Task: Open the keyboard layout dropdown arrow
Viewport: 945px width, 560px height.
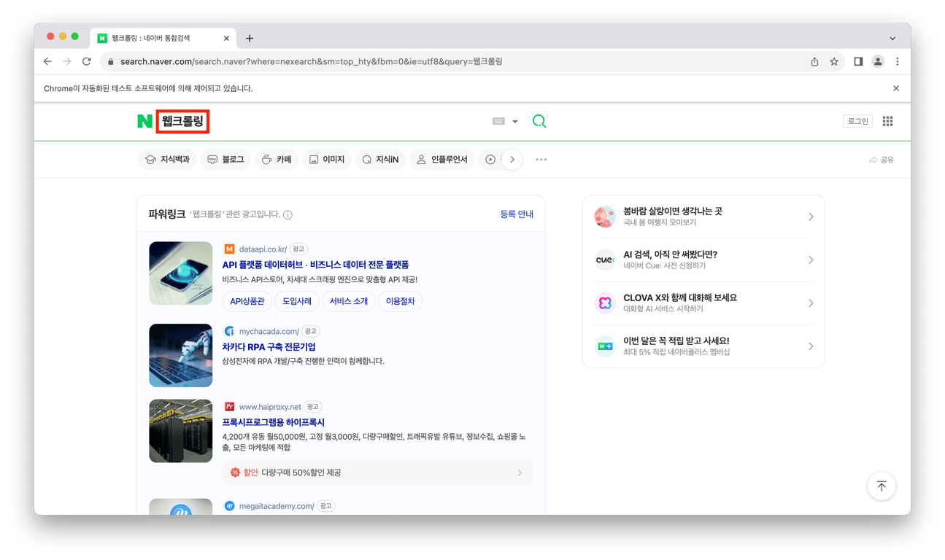Action: point(514,121)
